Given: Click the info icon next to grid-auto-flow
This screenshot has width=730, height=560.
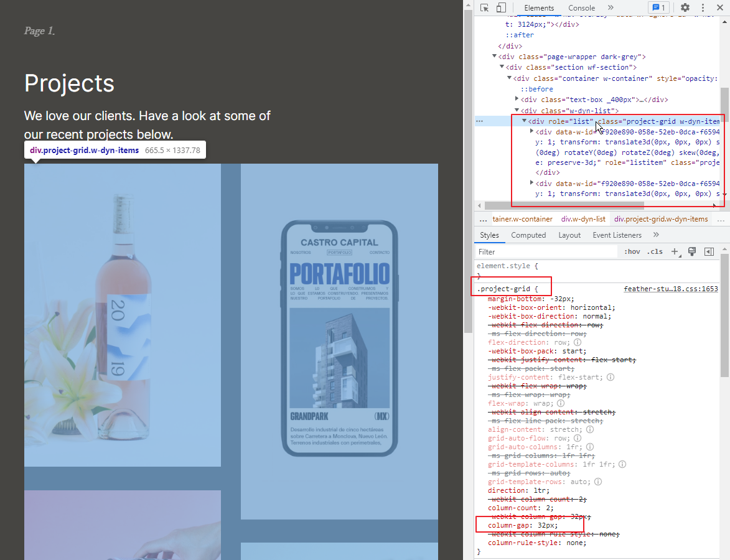Looking at the screenshot, I should pyautogui.click(x=578, y=438).
